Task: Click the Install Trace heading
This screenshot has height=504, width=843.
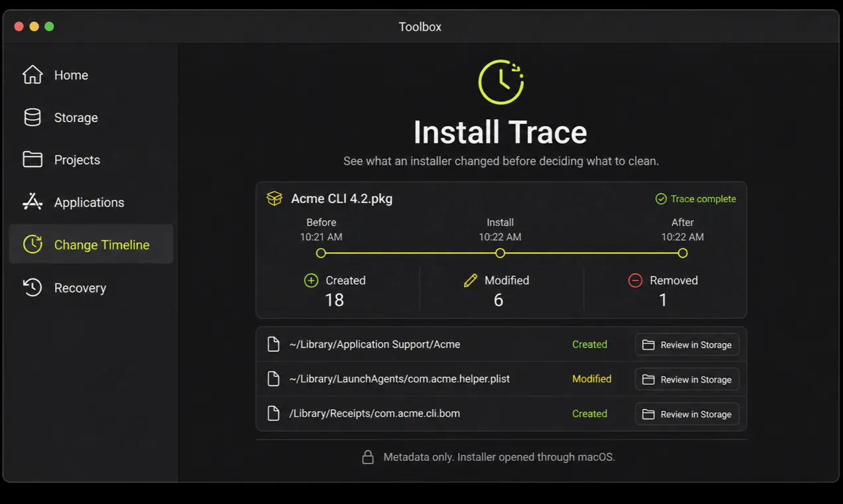Action: pyautogui.click(x=500, y=132)
